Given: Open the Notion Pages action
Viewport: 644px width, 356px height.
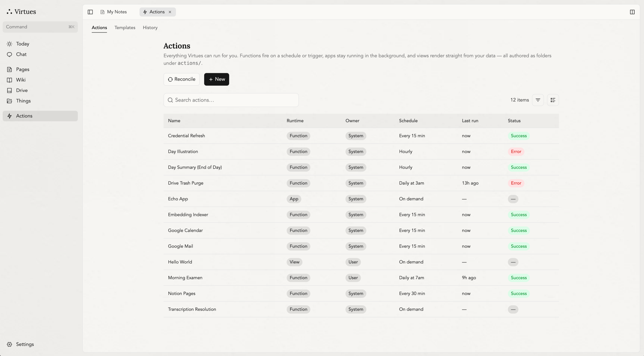Looking at the screenshot, I should pyautogui.click(x=361, y=294).
